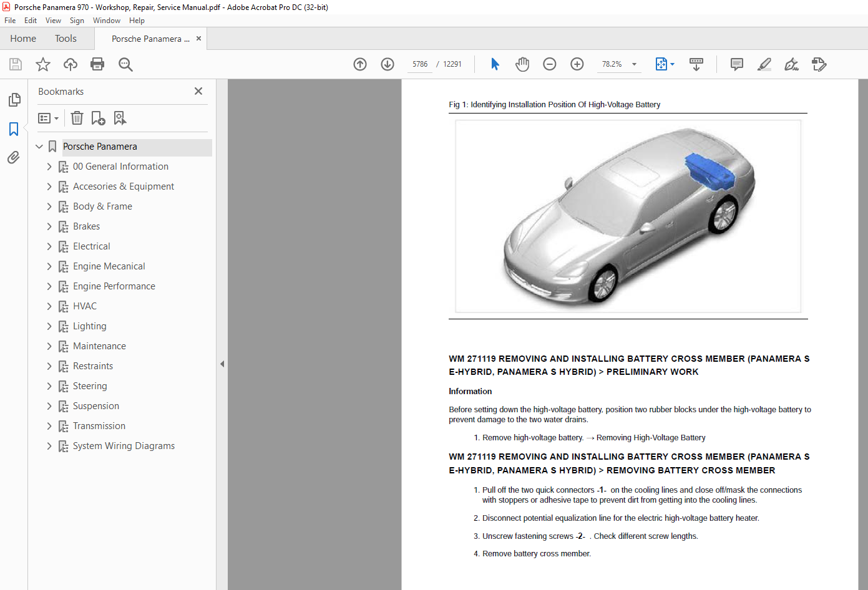Upload file to cloud icon
This screenshot has height=590, width=868.
click(71, 64)
